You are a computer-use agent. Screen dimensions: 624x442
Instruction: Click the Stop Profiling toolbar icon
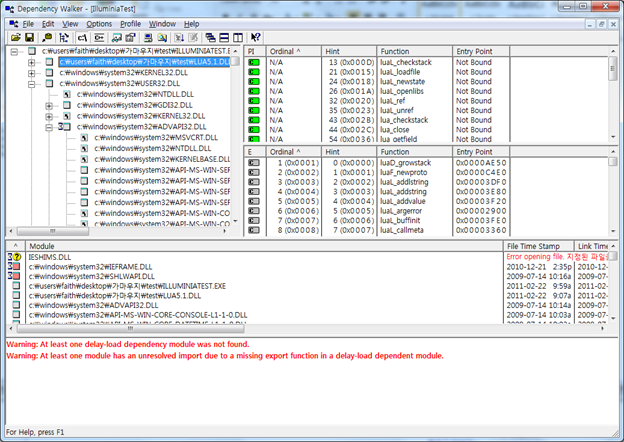pos(193,38)
